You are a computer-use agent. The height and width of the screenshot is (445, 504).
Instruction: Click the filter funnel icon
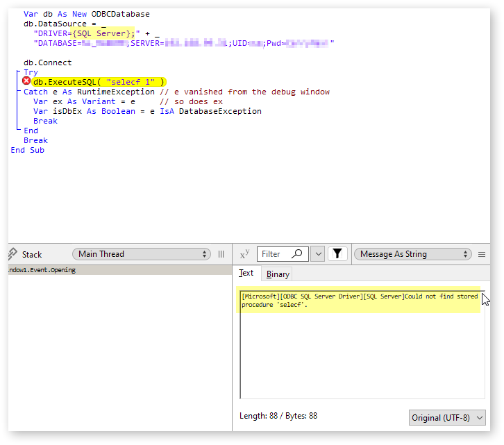point(337,254)
